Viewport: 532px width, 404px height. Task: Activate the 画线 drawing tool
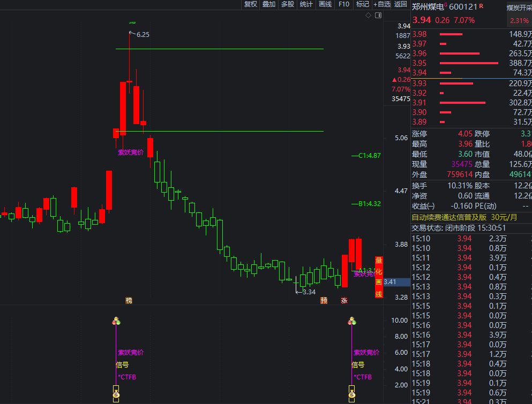(325, 4)
